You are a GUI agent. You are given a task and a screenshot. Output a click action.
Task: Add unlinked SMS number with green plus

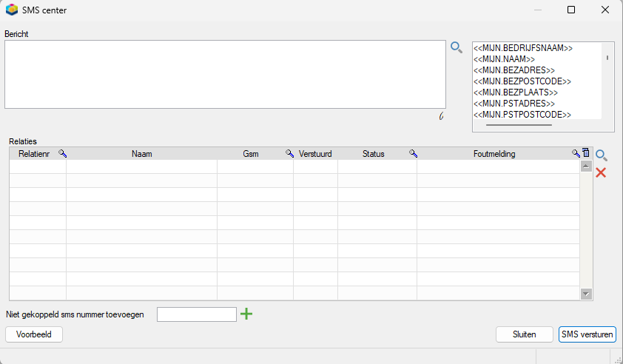point(246,314)
